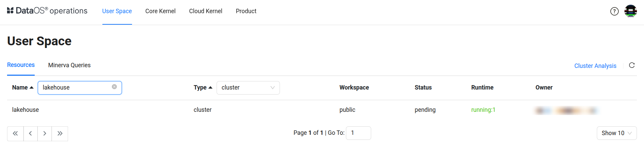This screenshot has width=644, height=150.
Task: Sort resources by Name column
Action: (x=23, y=87)
